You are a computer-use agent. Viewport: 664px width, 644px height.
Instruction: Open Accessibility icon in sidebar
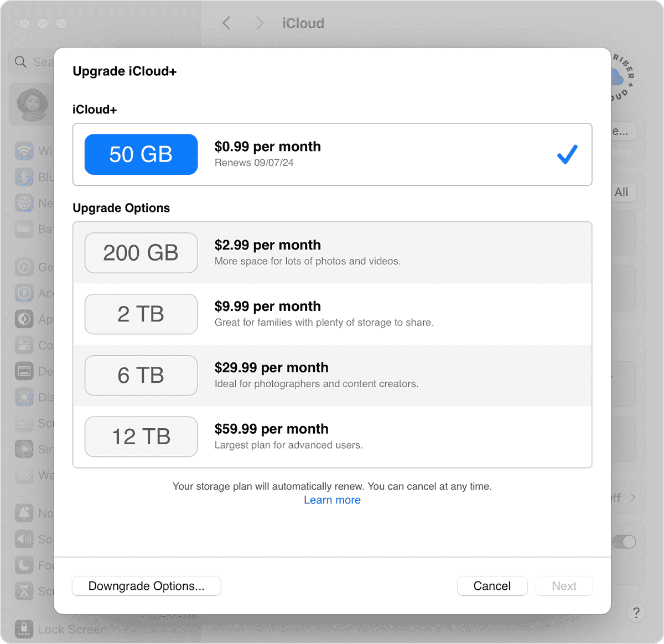tap(24, 293)
